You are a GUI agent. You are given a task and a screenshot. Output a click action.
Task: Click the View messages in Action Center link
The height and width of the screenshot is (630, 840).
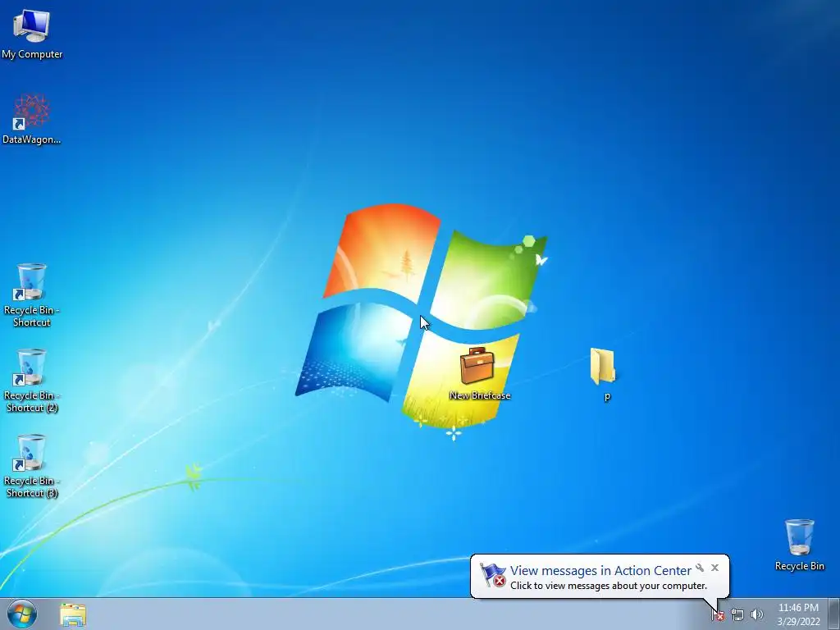pyautogui.click(x=600, y=571)
